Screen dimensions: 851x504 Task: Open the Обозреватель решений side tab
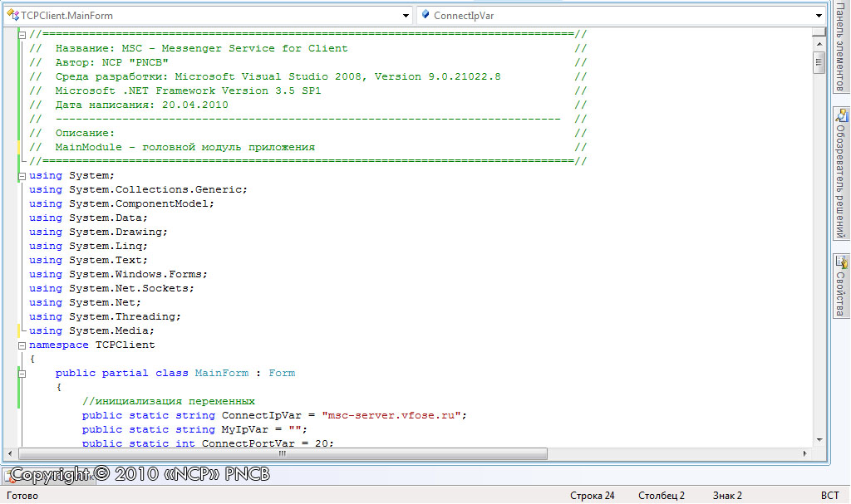pyautogui.click(x=841, y=179)
